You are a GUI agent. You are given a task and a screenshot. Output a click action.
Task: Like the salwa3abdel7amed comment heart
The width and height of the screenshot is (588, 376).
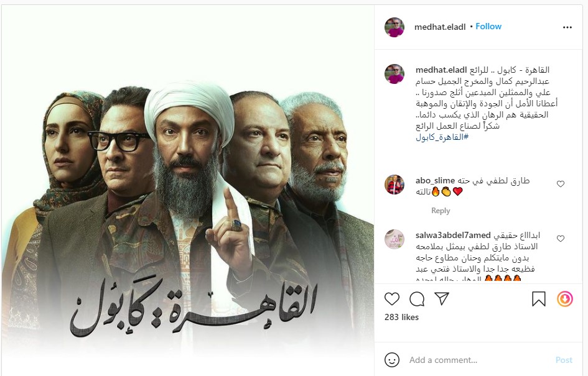(561, 239)
